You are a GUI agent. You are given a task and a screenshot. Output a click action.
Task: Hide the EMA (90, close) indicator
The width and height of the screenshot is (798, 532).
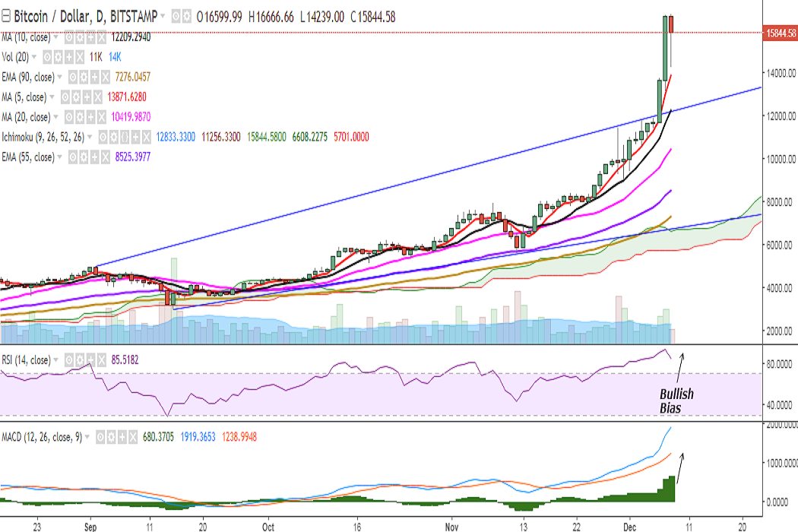[73, 77]
